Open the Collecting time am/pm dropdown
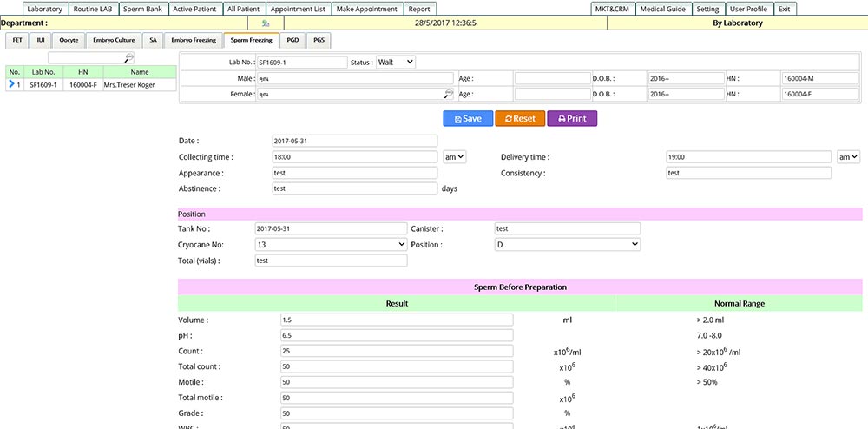The width and height of the screenshot is (868, 429). coord(455,157)
